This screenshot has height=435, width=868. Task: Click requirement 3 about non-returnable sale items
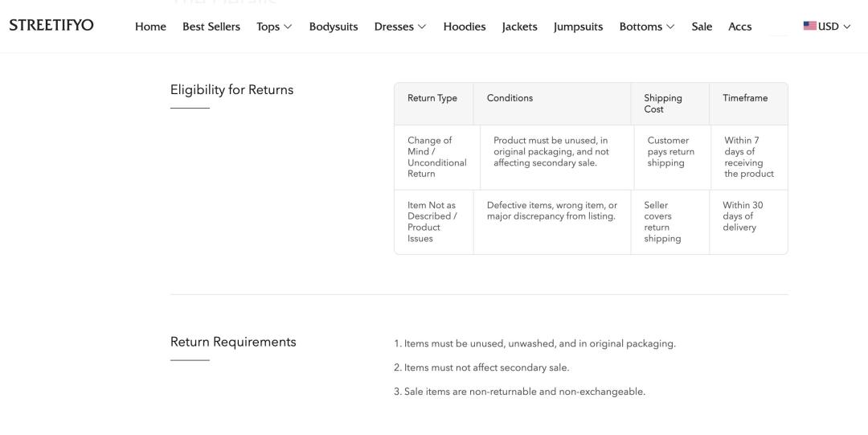pyautogui.click(x=519, y=392)
